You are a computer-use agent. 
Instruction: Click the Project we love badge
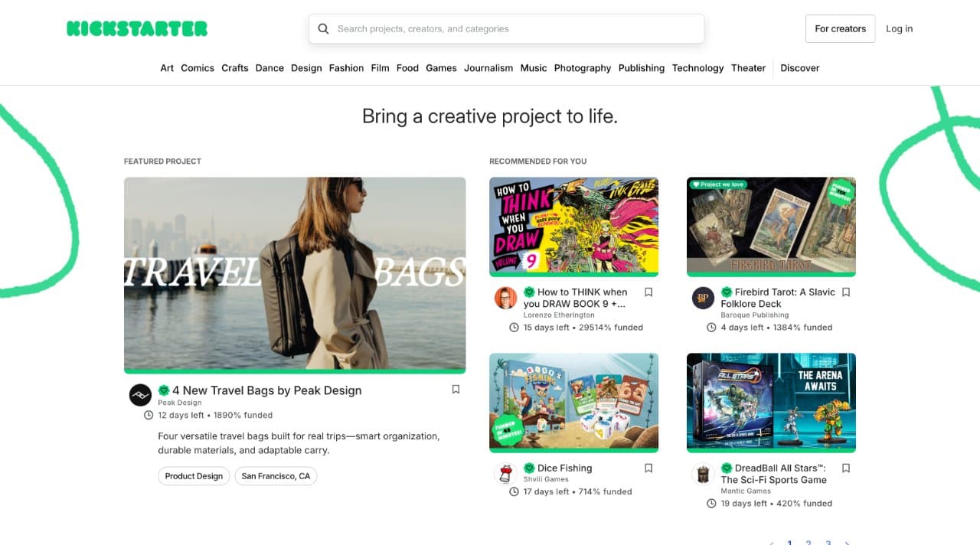pos(717,184)
